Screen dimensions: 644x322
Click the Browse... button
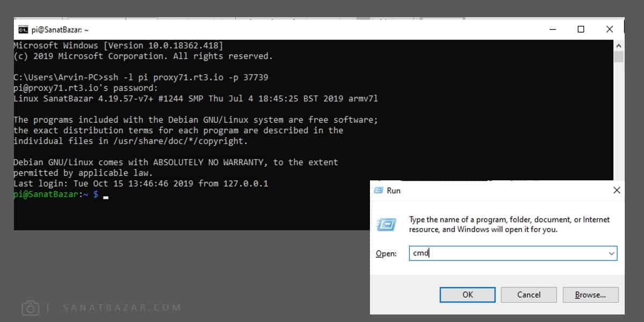tap(590, 295)
